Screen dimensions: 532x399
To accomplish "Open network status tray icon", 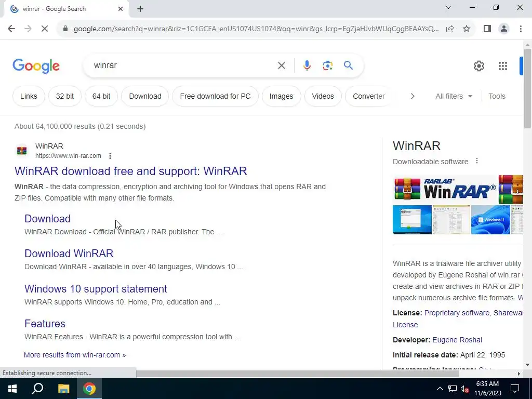I will [453, 389].
